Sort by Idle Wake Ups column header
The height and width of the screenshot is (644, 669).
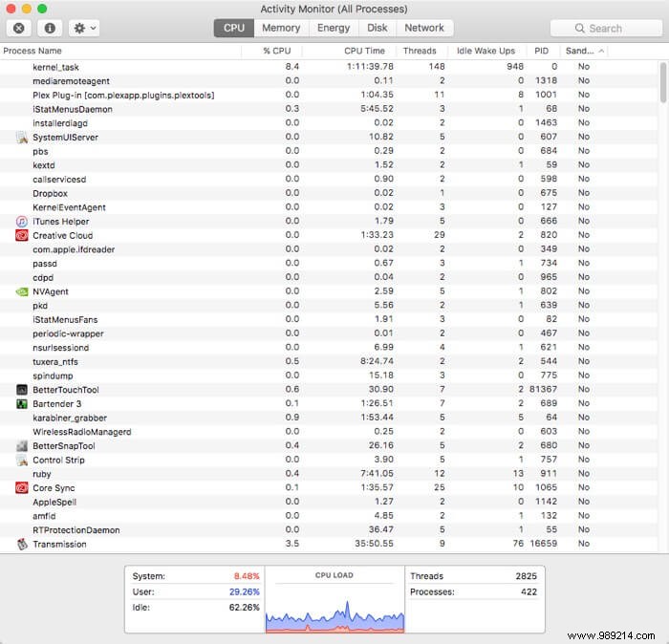point(486,51)
